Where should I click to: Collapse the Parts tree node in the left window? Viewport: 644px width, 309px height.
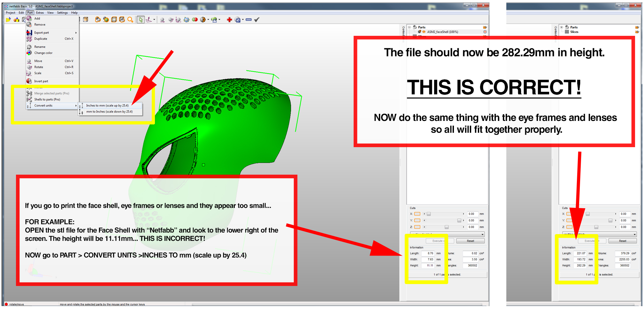(x=409, y=27)
